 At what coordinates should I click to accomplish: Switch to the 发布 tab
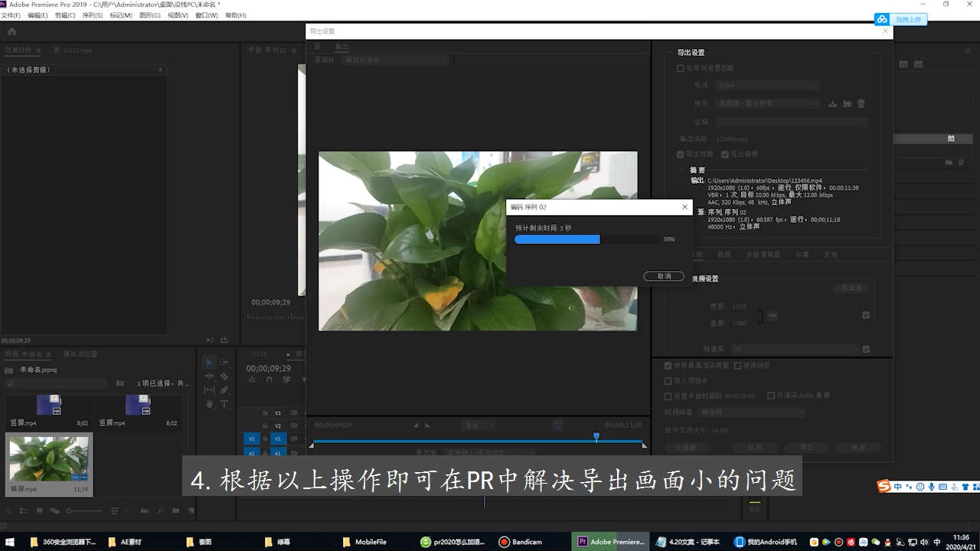[x=831, y=255]
